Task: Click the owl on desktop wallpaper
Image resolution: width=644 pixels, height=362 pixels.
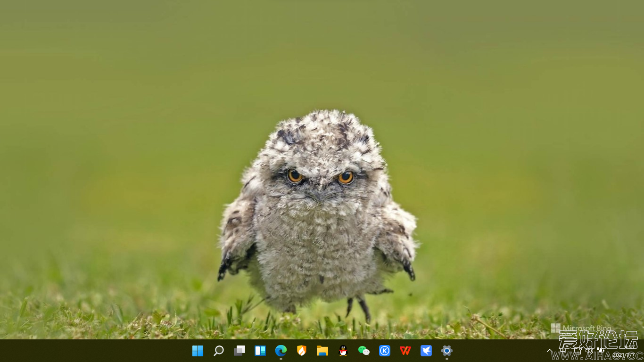Action: 318,212
